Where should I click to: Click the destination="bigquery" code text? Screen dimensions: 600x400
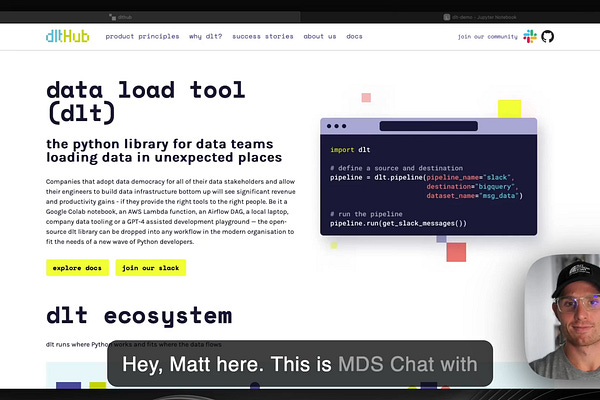pyautogui.click(x=472, y=186)
